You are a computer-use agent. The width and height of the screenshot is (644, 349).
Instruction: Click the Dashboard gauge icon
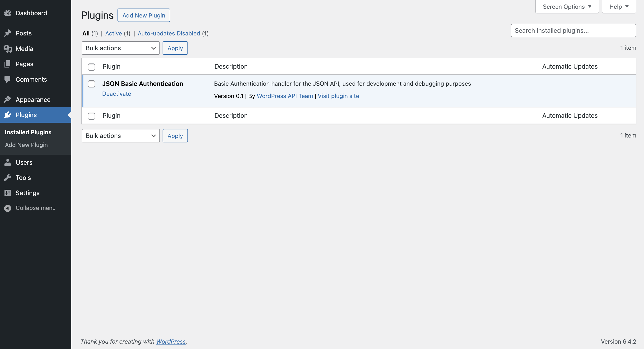click(8, 13)
